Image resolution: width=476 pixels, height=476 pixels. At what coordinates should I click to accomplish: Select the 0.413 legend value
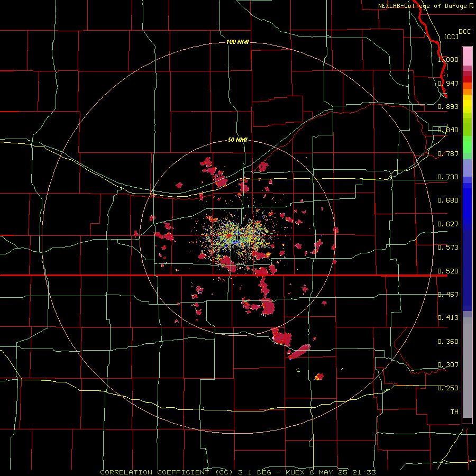pos(448,318)
